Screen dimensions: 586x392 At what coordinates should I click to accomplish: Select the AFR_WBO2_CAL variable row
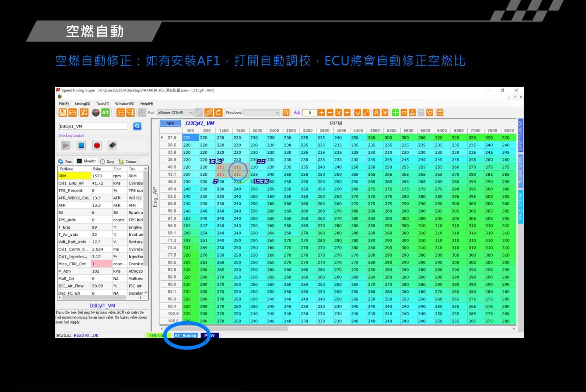pos(100,198)
